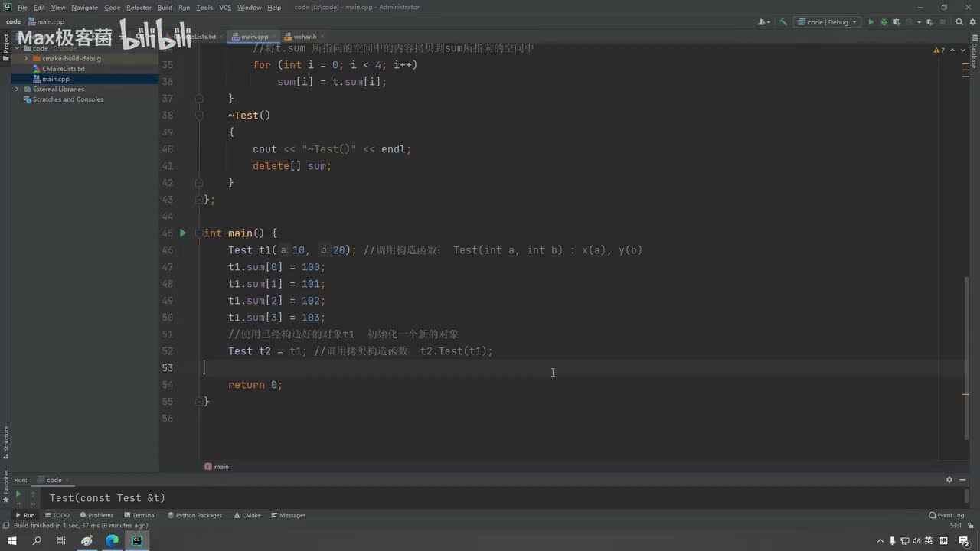Click the Run console scrollbar
Image resolution: width=980 pixels, height=551 pixels.
pos(966,497)
